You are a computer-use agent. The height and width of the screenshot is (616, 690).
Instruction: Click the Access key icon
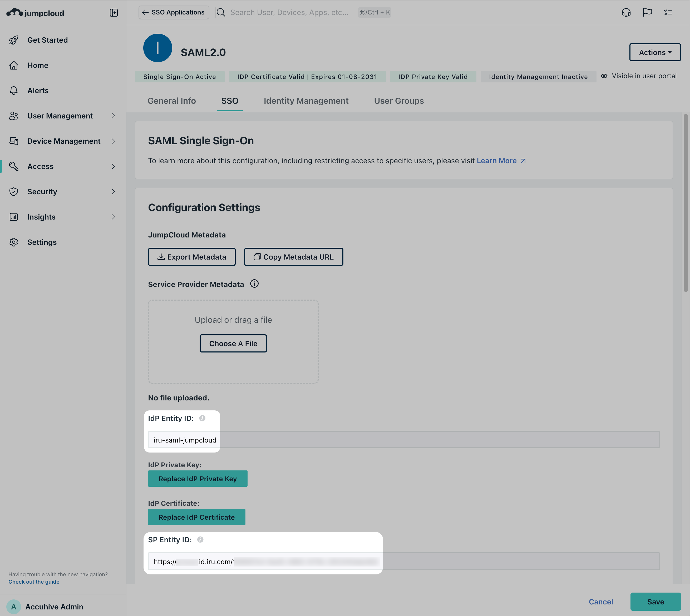click(13, 166)
